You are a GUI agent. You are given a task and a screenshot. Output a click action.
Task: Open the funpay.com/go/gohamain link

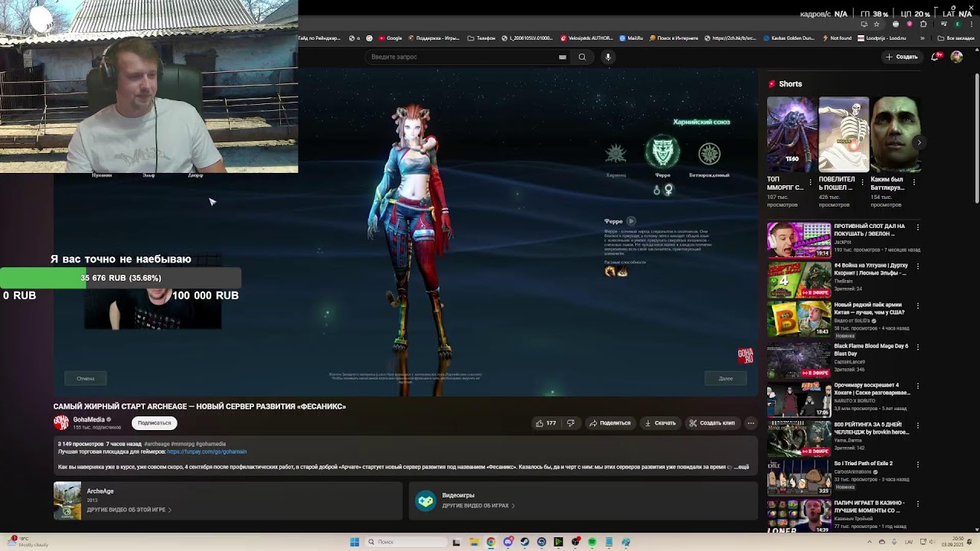207,452
